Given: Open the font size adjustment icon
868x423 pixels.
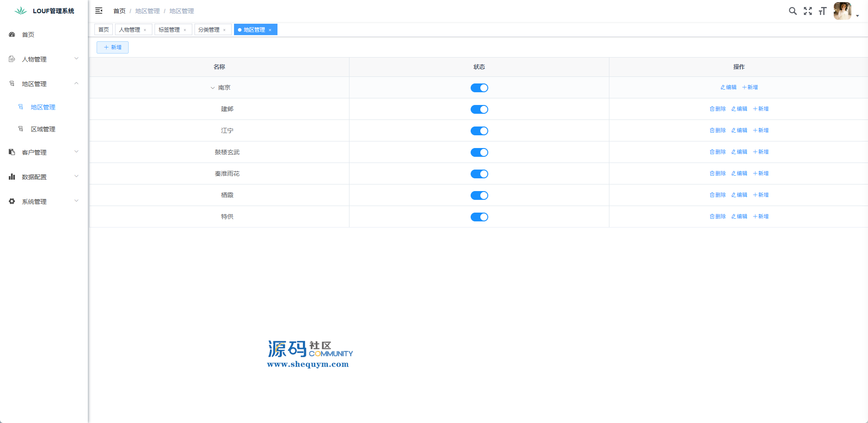Looking at the screenshot, I should [822, 11].
